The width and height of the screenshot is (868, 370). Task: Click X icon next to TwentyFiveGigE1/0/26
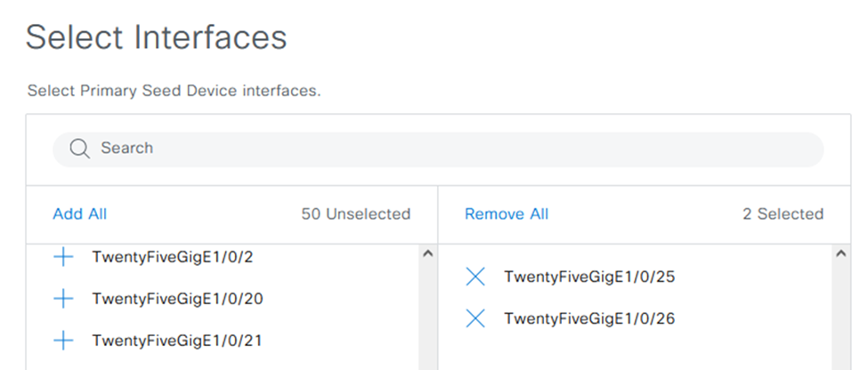475,318
